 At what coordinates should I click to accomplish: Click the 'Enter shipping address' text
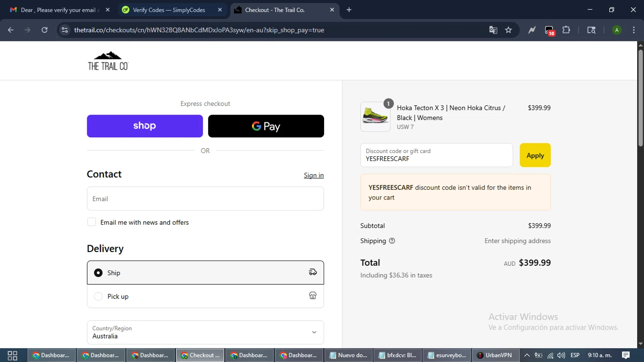(517, 241)
